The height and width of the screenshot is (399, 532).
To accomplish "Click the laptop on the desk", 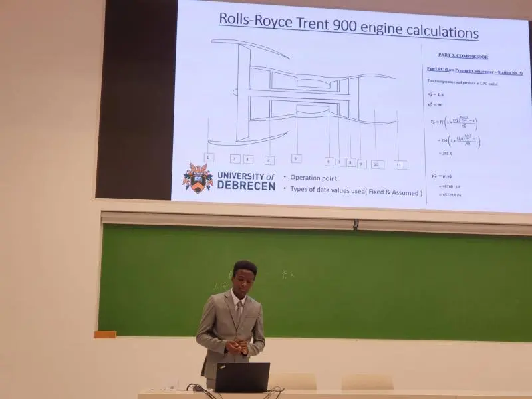I will click(x=242, y=377).
